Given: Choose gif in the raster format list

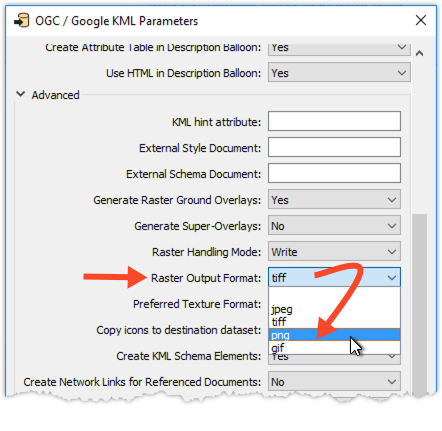Looking at the screenshot, I should pos(334,348).
